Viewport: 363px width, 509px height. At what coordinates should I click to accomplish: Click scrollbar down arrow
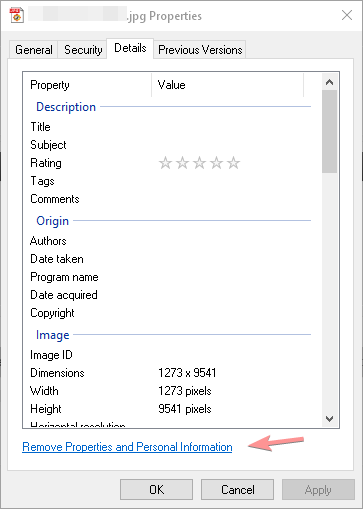tap(330, 419)
